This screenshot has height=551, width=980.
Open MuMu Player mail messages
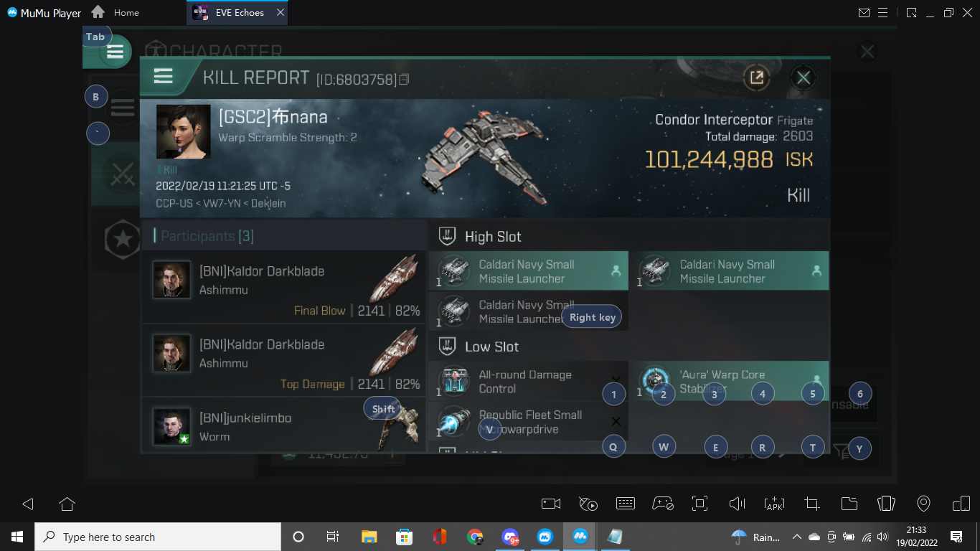[864, 13]
